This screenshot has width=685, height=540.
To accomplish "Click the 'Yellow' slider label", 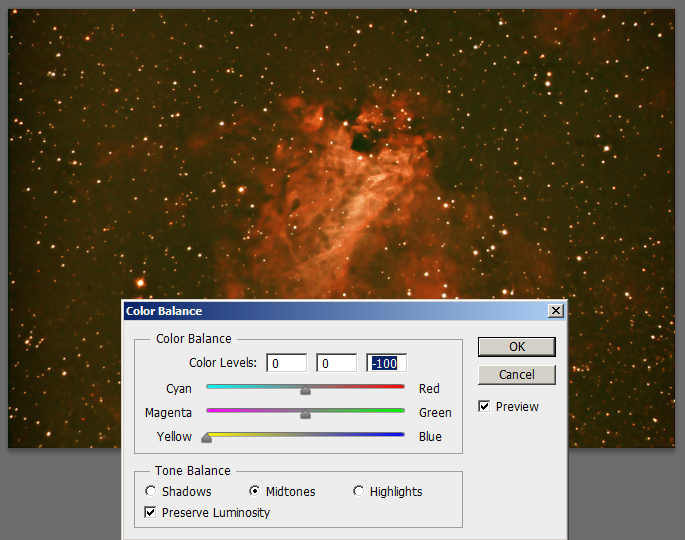I will click(174, 436).
